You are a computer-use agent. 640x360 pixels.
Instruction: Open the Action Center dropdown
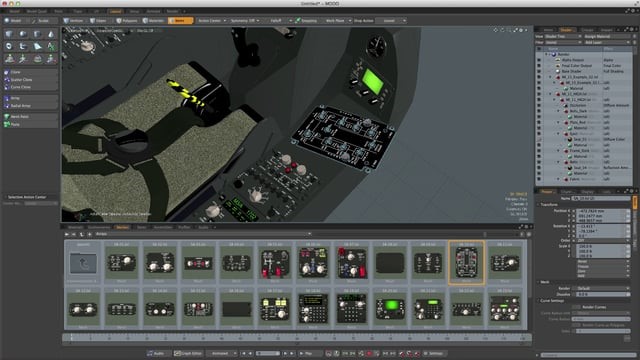pyautogui.click(x=212, y=20)
